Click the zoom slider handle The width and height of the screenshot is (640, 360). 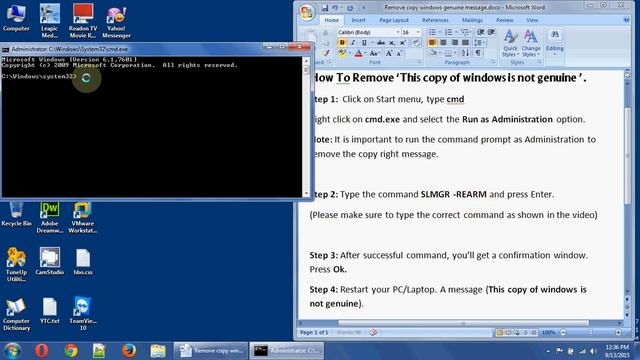[x=590, y=333]
